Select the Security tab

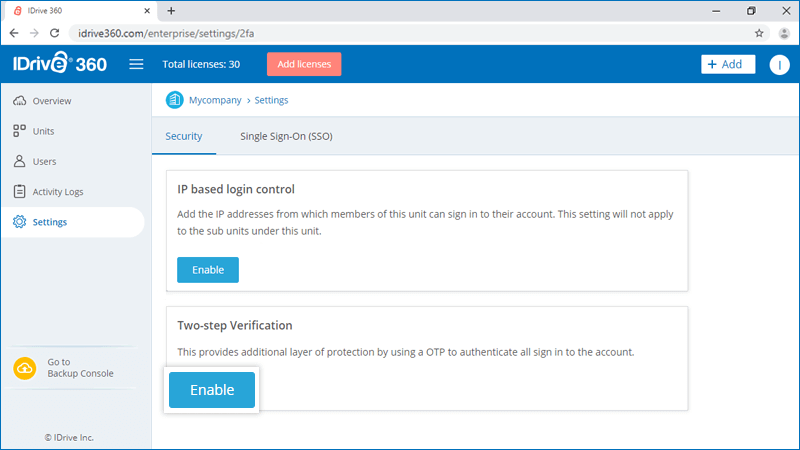click(x=184, y=136)
